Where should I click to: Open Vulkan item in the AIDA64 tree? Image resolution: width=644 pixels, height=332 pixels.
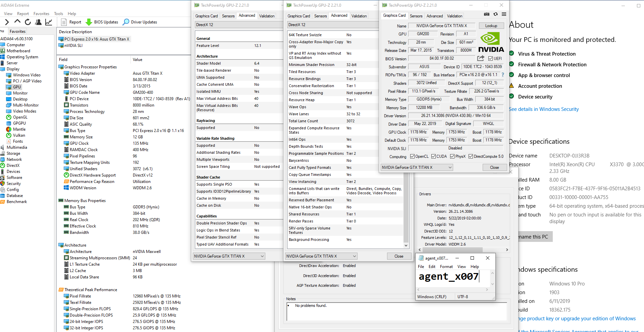[x=19, y=135]
